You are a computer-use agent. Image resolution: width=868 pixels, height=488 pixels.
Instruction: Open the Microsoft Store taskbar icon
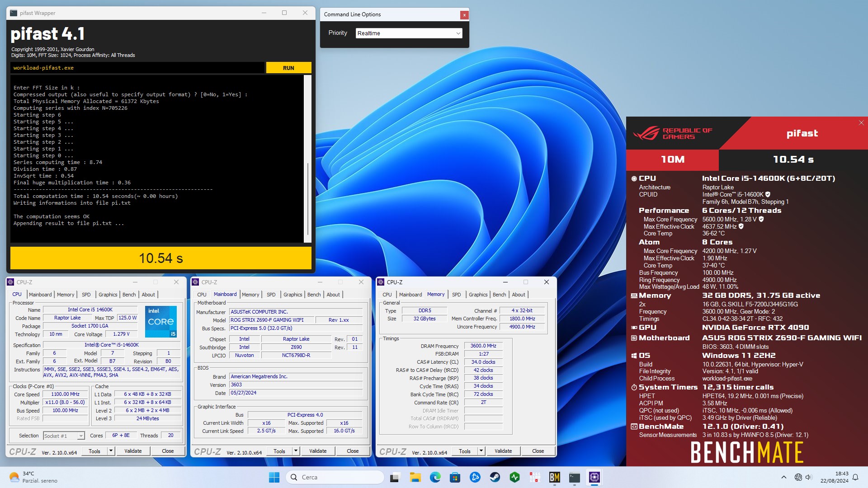[455, 477]
